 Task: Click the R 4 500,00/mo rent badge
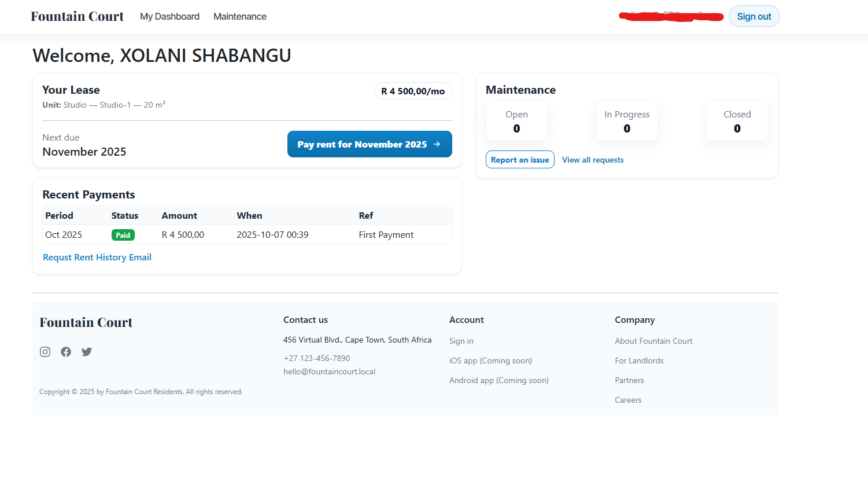(x=413, y=91)
